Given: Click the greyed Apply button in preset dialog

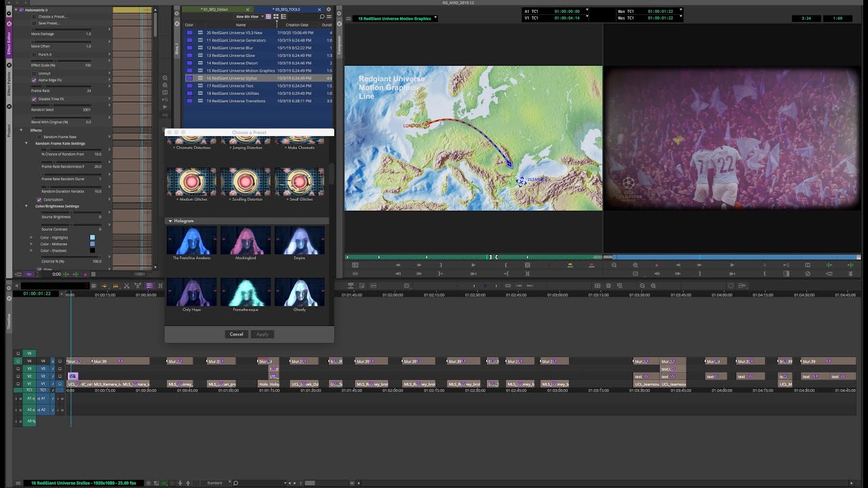Looking at the screenshot, I should [262, 334].
